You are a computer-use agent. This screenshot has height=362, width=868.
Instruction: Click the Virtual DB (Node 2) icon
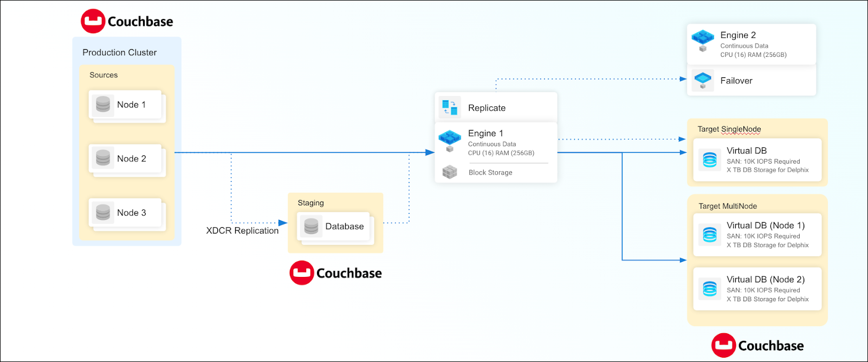pyautogui.click(x=709, y=289)
